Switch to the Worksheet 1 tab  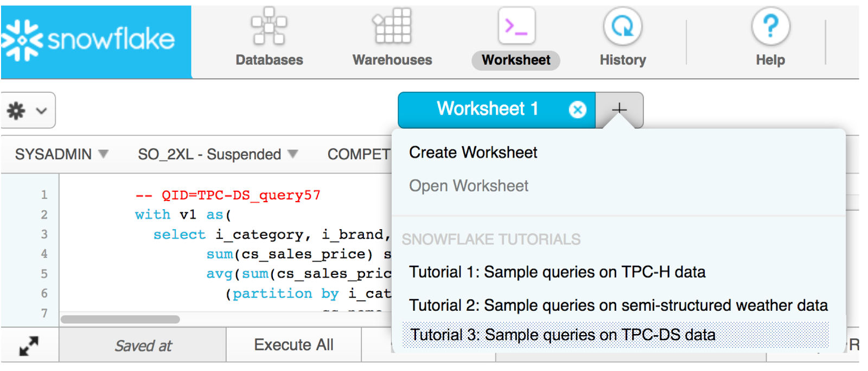[x=487, y=109]
